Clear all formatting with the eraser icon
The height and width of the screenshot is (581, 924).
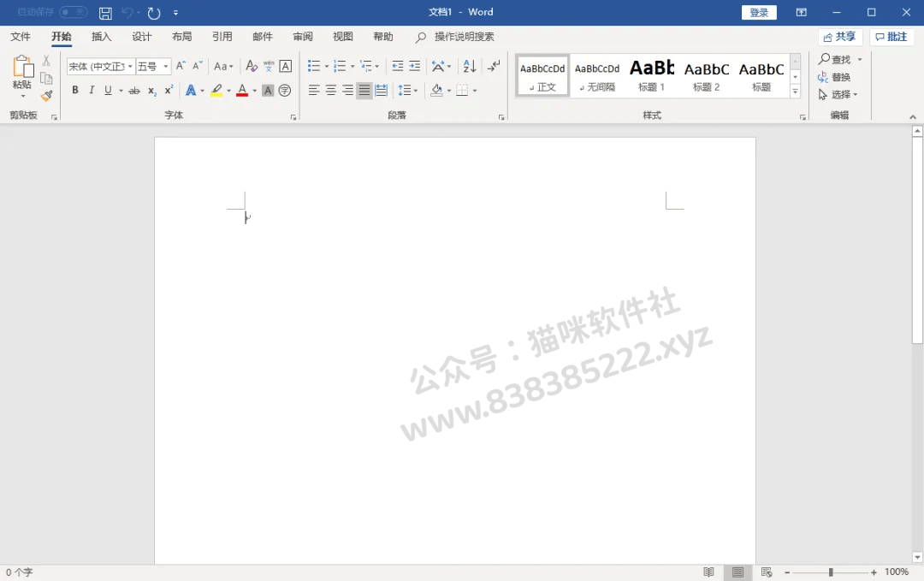pos(252,66)
